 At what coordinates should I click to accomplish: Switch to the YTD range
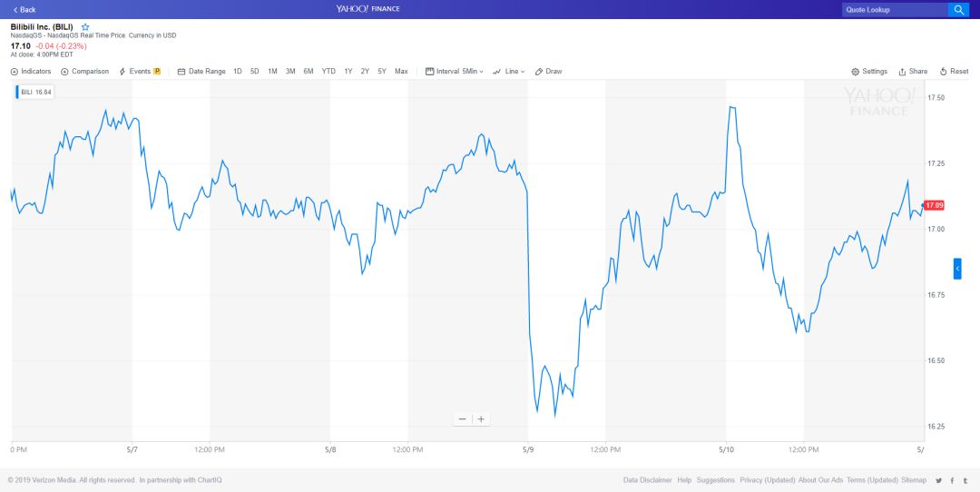(x=328, y=72)
